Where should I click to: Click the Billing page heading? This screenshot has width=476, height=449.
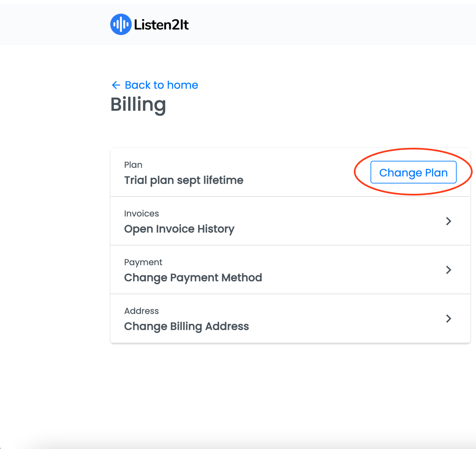coord(138,105)
